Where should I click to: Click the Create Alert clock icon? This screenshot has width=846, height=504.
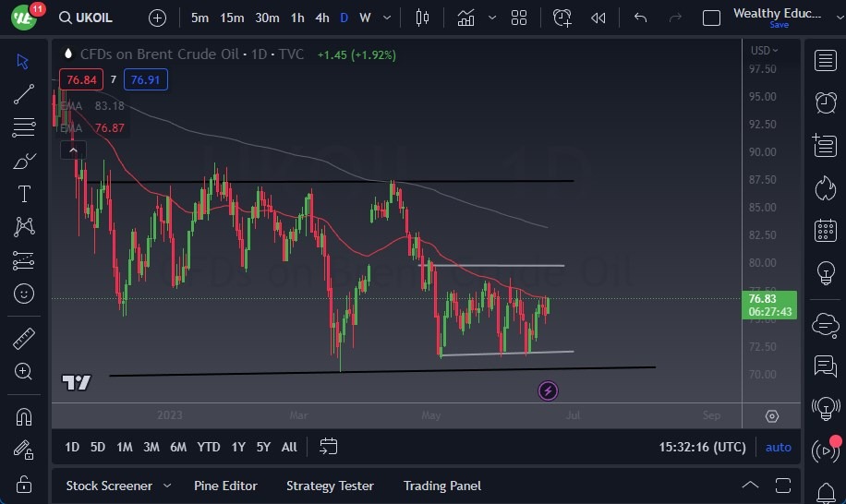pos(562,18)
